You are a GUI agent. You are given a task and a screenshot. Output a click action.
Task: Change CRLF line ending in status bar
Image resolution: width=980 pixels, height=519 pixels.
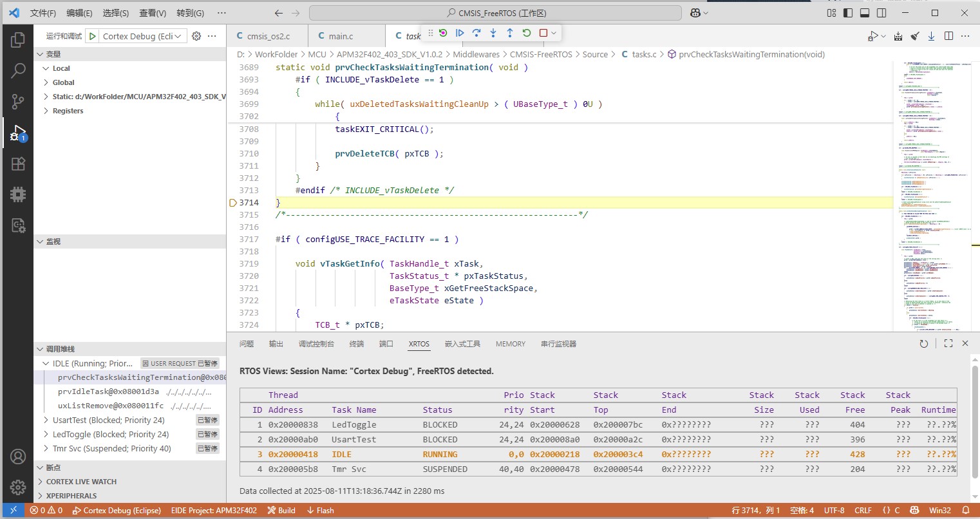[x=863, y=511]
